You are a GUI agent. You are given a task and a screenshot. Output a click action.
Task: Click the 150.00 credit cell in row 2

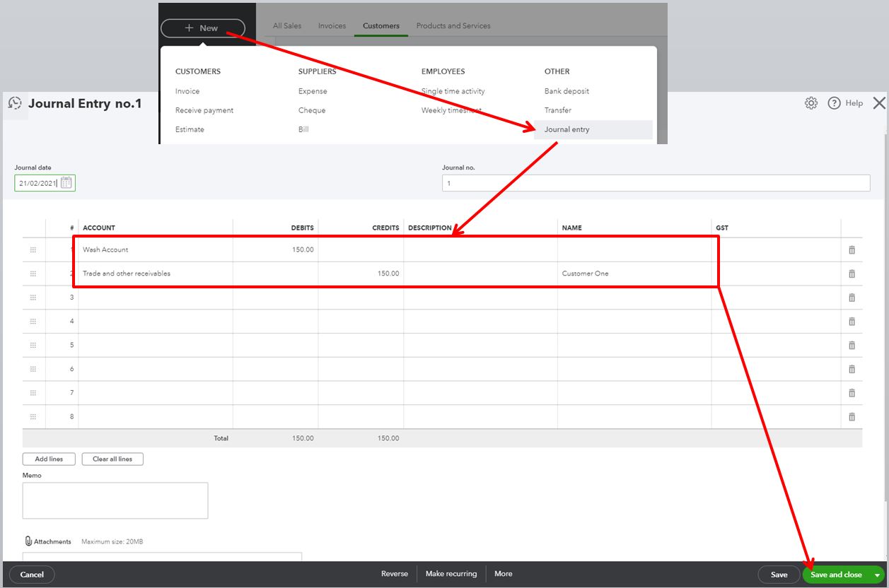click(x=361, y=274)
